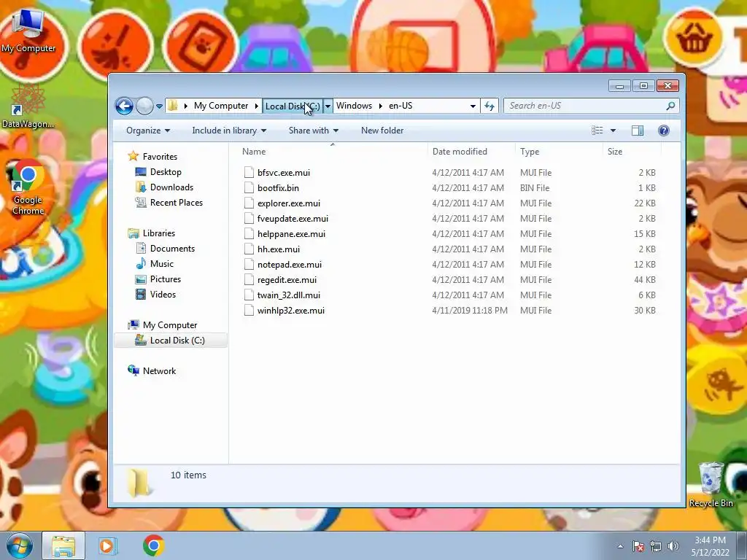Click the magnifier icon in the search box
Image resolution: width=747 pixels, height=560 pixels.
click(x=670, y=106)
